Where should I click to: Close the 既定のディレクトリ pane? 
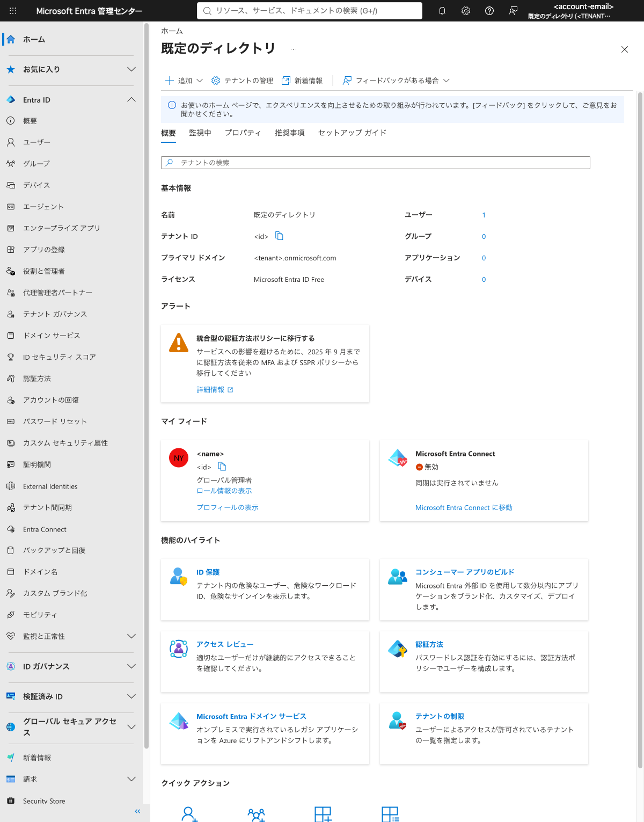tap(625, 49)
